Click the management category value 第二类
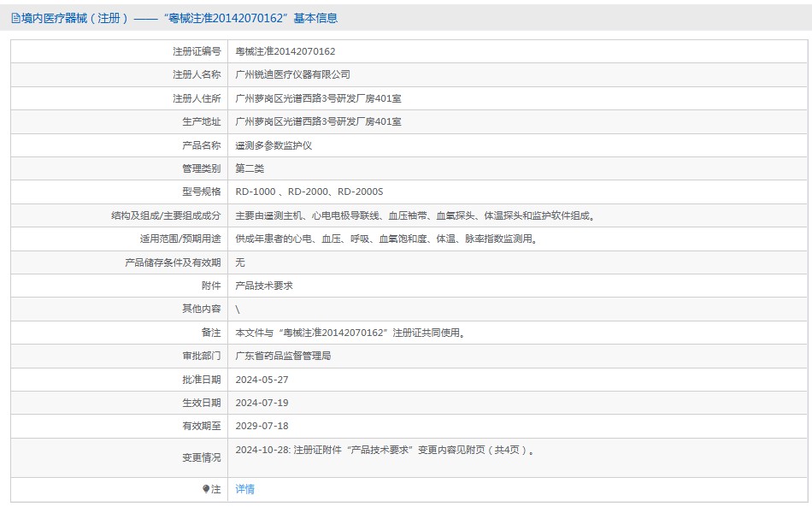Viewport: 812px width, 507px height. 250,168
